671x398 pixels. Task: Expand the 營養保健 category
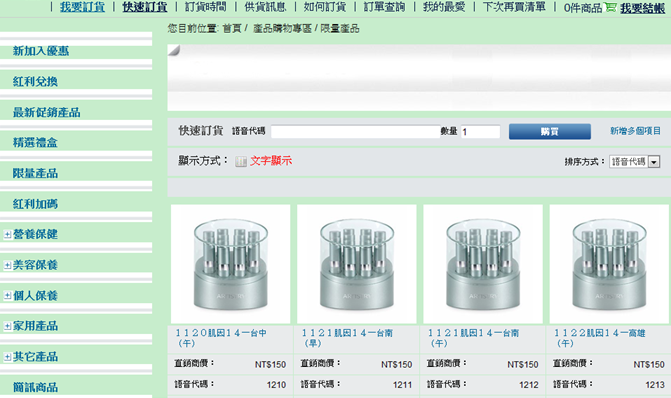point(7,235)
